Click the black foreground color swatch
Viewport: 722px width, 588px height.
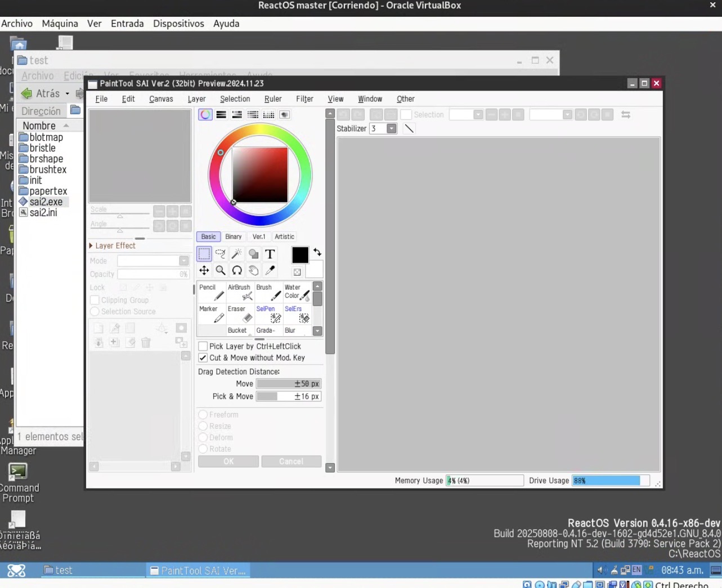pyautogui.click(x=300, y=255)
